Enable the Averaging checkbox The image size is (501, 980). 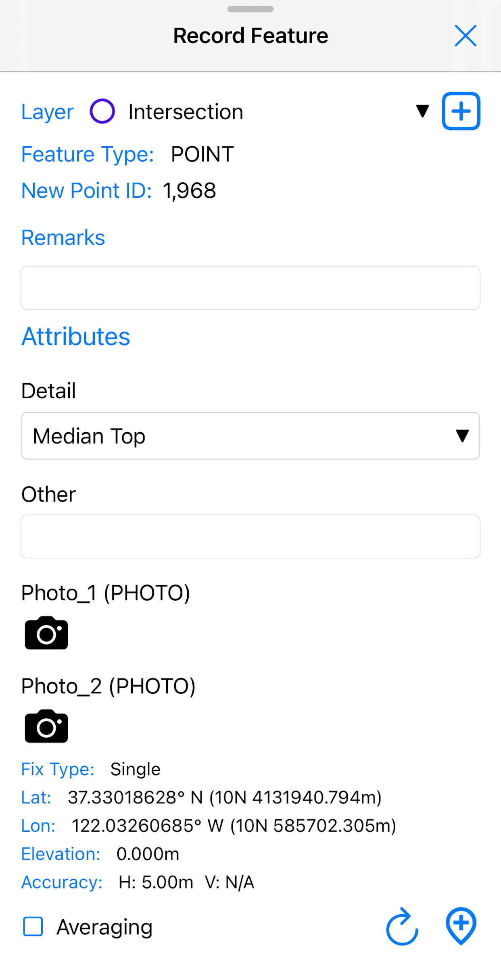click(33, 926)
